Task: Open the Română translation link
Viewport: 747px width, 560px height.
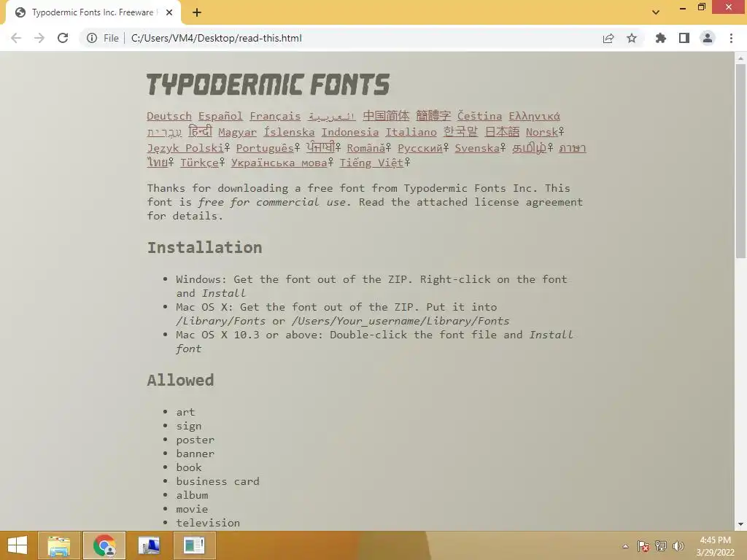Action: pos(366,148)
